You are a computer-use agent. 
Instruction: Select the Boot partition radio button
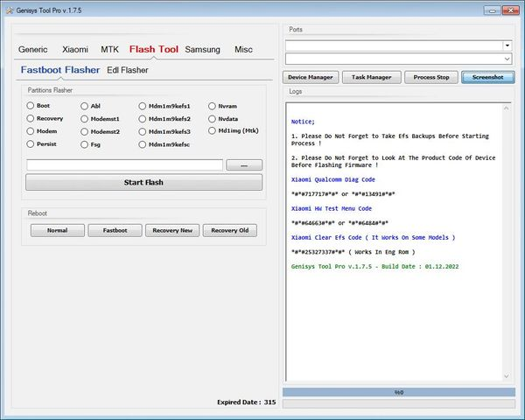click(x=31, y=106)
